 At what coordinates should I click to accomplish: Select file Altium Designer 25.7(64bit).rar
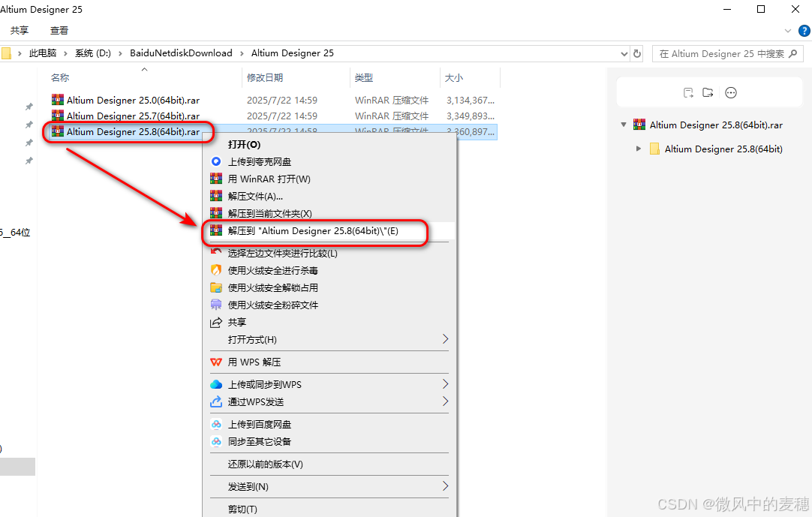click(x=133, y=116)
